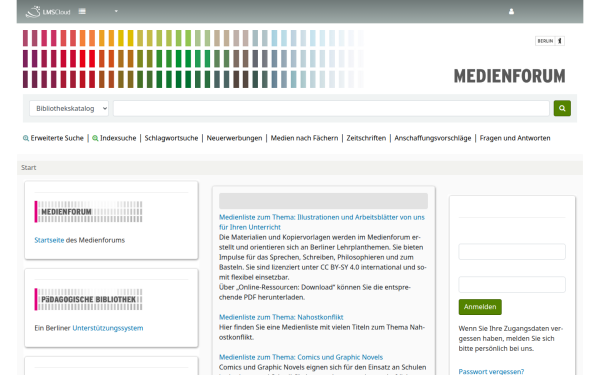
Task: Click the Anmelden button
Action: click(480, 307)
